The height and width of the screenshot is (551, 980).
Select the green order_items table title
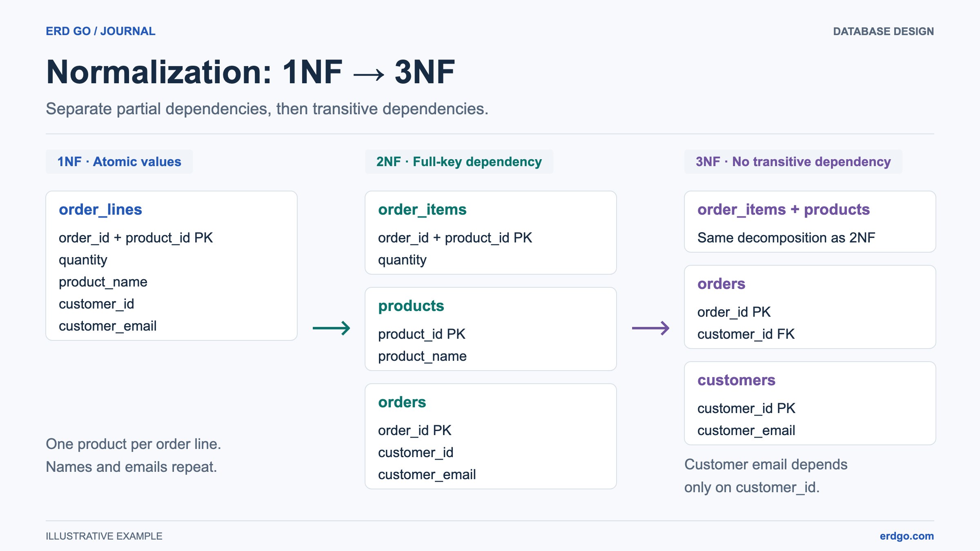tap(422, 210)
